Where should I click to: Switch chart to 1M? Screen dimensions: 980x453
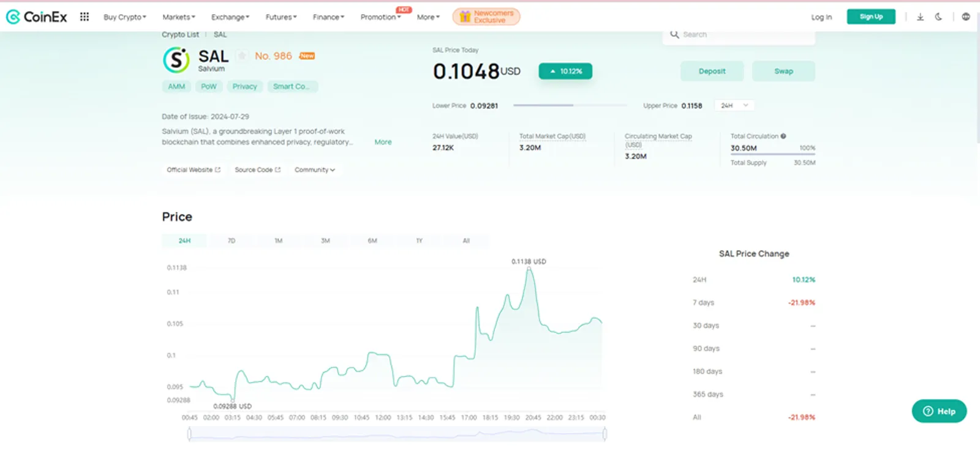279,241
